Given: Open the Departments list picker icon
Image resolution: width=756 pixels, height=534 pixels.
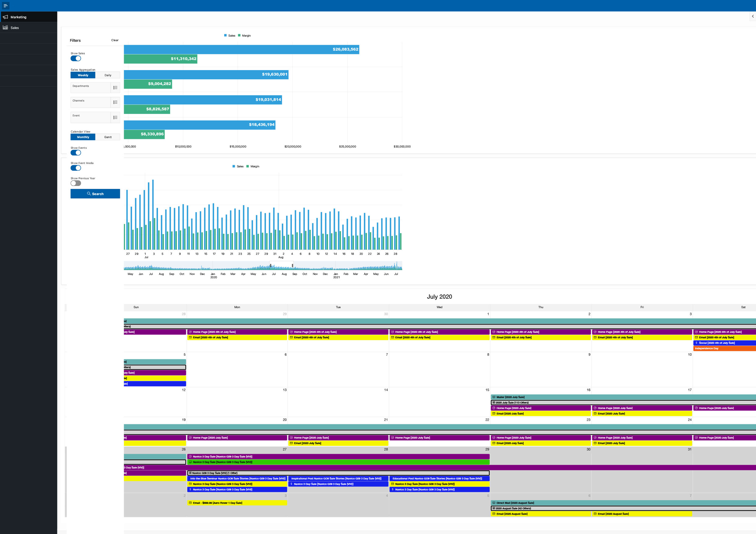Looking at the screenshot, I should 115,88.
